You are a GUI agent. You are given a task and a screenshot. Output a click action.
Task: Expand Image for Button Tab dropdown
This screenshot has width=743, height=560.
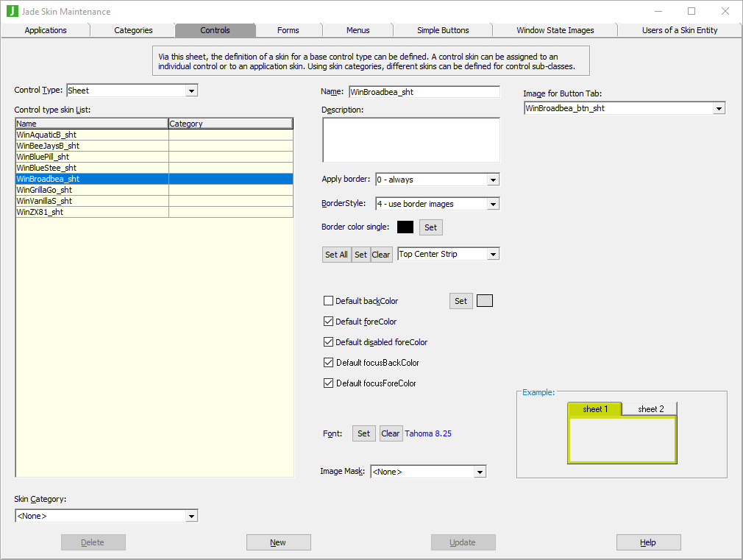pos(719,108)
